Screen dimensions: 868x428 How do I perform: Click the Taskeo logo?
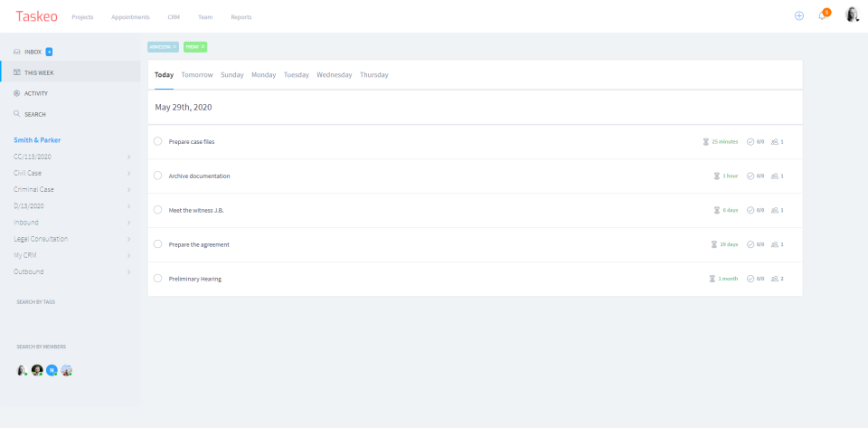36,16
